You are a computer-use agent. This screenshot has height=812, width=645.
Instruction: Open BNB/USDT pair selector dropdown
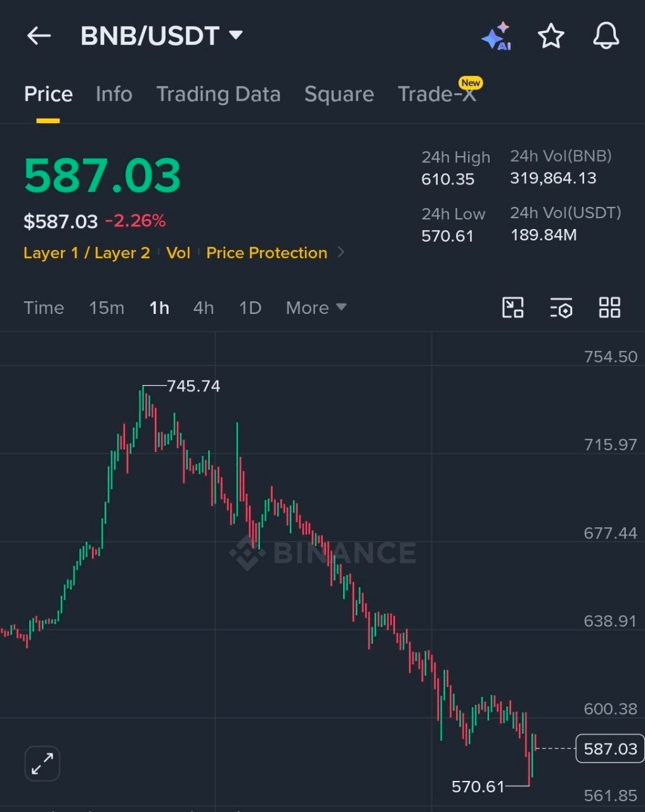click(x=161, y=36)
